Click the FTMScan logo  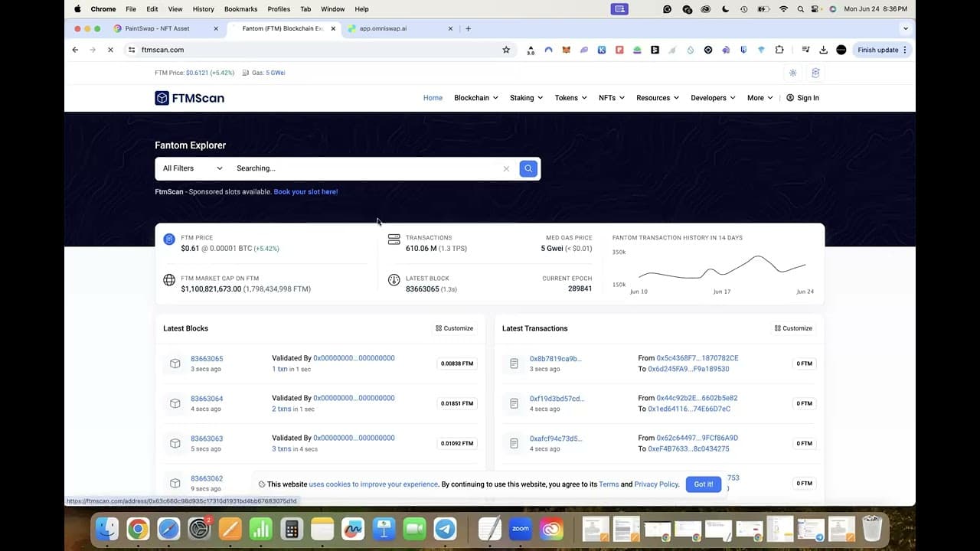click(189, 98)
